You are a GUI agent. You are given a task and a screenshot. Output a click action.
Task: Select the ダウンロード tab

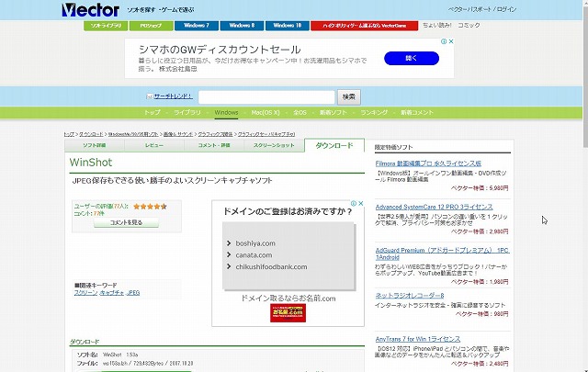coord(334,145)
